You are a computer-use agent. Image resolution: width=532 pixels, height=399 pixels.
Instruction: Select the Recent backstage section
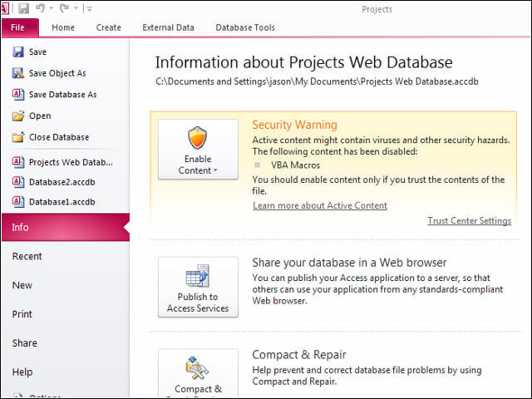(x=27, y=256)
